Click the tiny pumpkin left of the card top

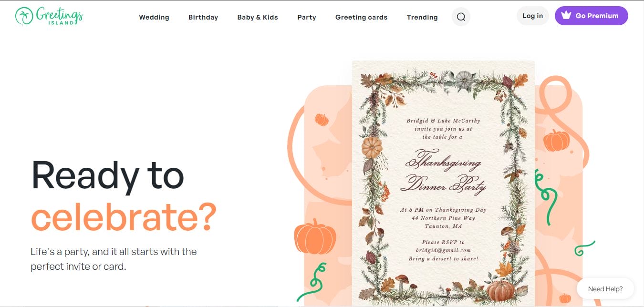click(322, 119)
